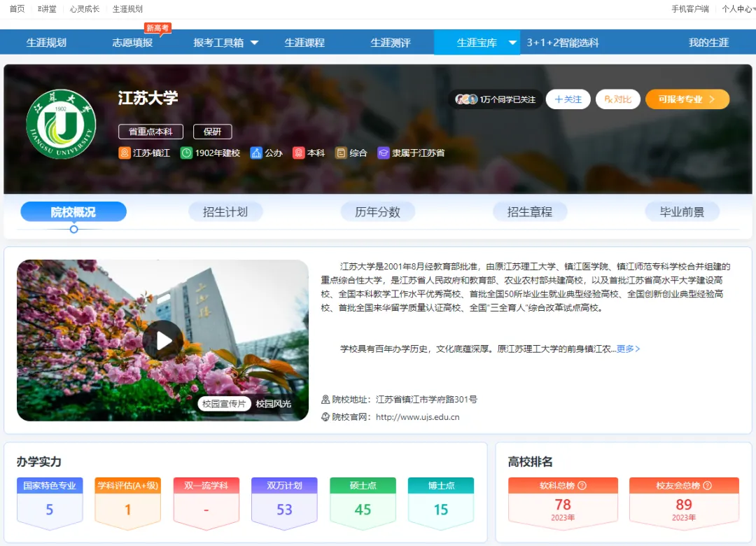Click the location icon beside 江苏镇江
756x546 pixels.
[x=125, y=153]
